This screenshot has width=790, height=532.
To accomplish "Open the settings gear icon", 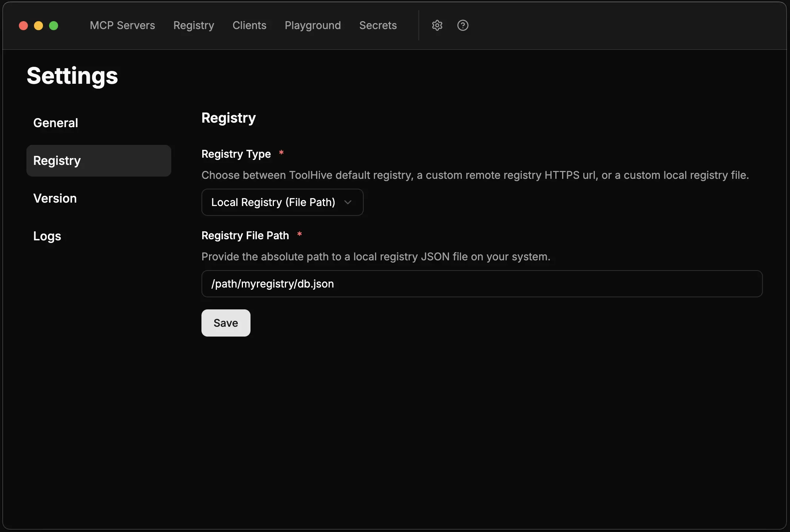I will tap(437, 25).
